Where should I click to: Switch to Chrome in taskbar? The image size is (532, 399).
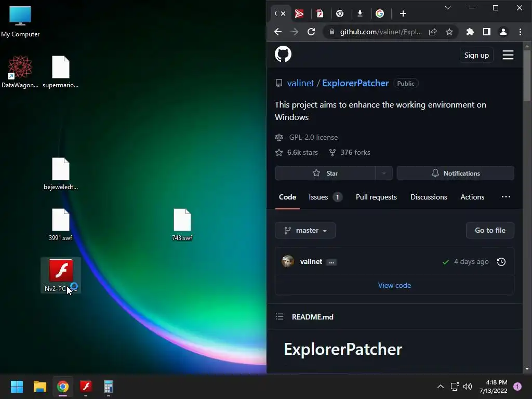tap(63, 387)
